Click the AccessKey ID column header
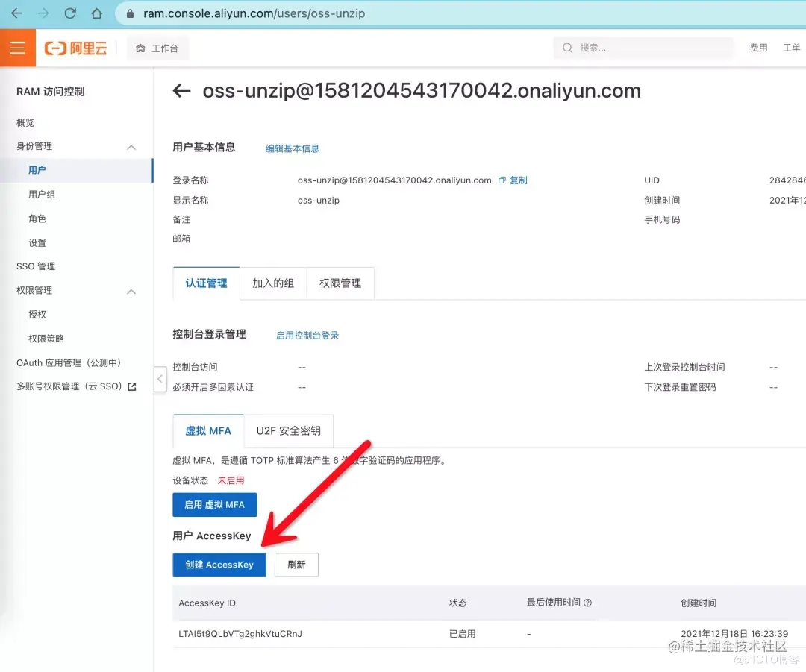The image size is (806, 672). tap(207, 603)
